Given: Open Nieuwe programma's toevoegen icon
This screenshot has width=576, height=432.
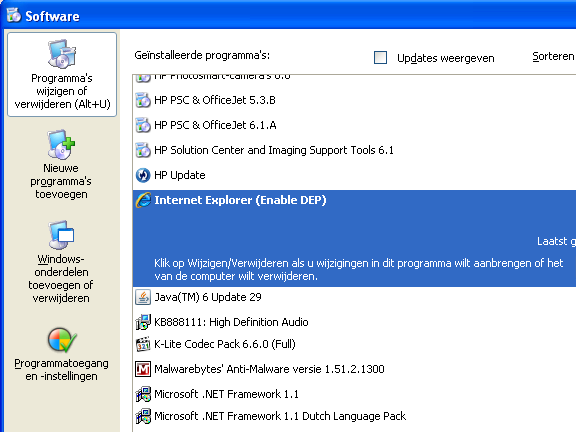Looking at the screenshot, I should (x=61, y=144).
